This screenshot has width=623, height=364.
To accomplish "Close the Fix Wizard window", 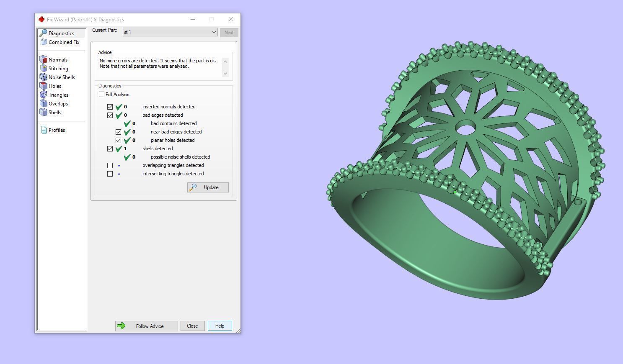I will 231,19.
